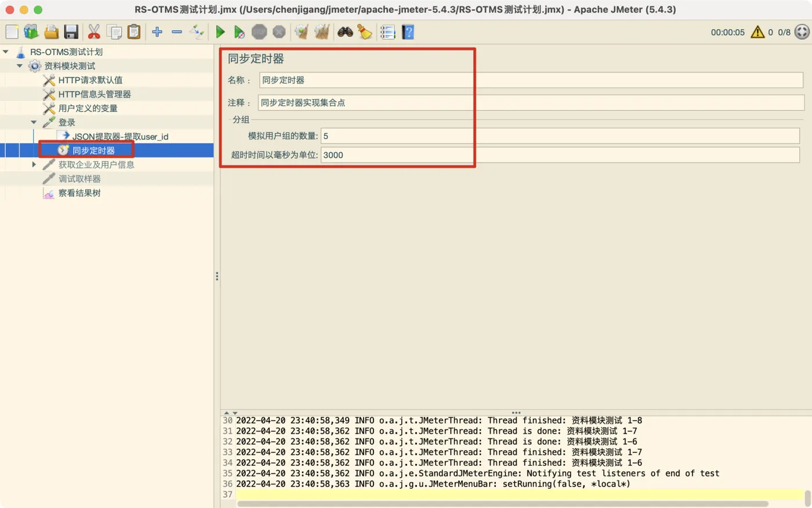Image resolution: width=812 pixels, height=508 pixels.
Task: Reset search with the yellow brush icon
Action: (365, 32)
